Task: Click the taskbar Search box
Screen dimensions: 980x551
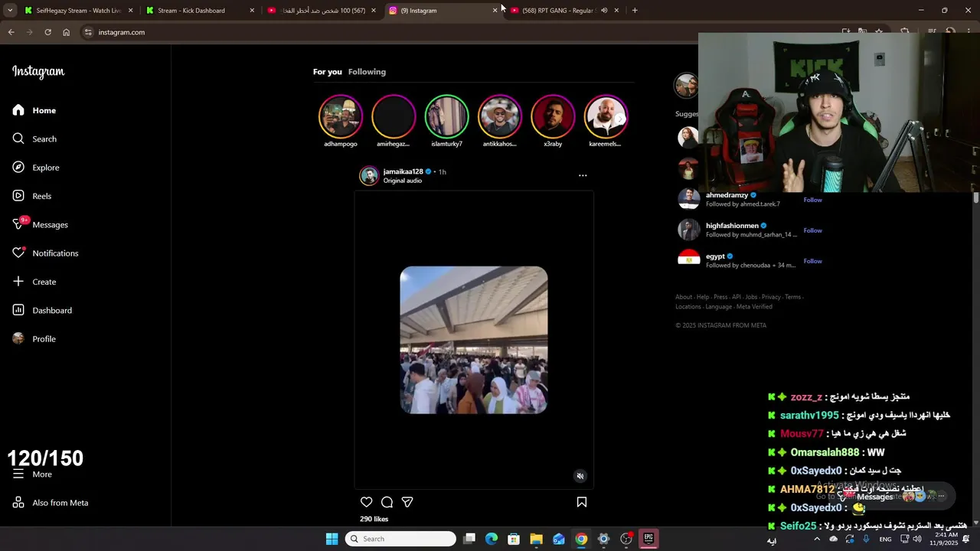Action: click(400, 539)
